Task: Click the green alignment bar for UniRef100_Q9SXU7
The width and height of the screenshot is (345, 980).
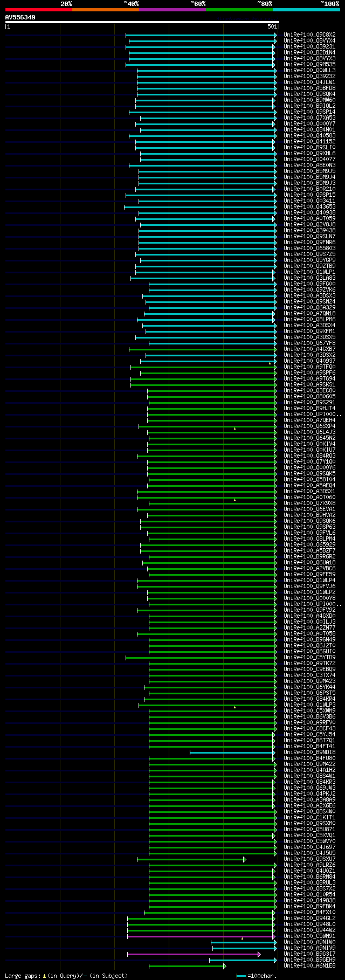Action: pyautogui.click(x=191, y=859)
